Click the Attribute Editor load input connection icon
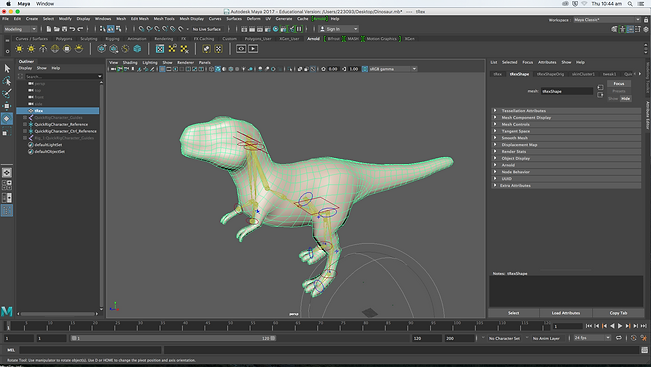The width and height of the screenshot is (651, 367). [x=600, y=88]
